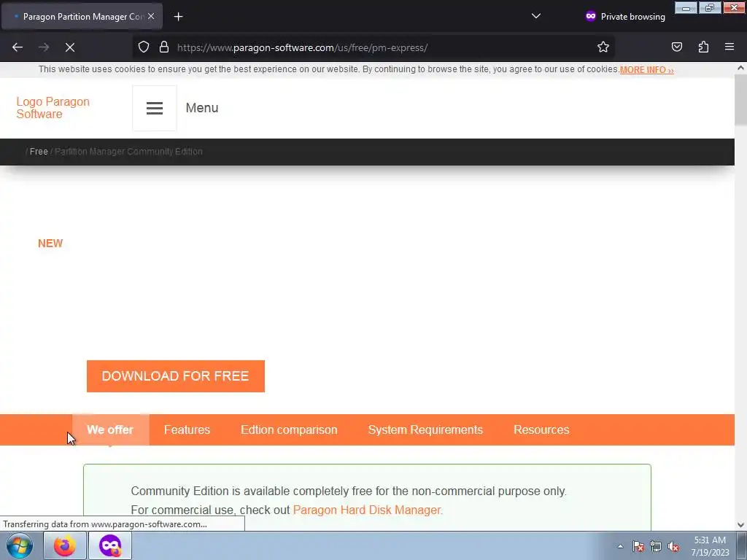Image resolution: width=747 pixels, height=560 pixels.
Task: Click the page vertical scrollbar thumb
Action: (740, 101)
